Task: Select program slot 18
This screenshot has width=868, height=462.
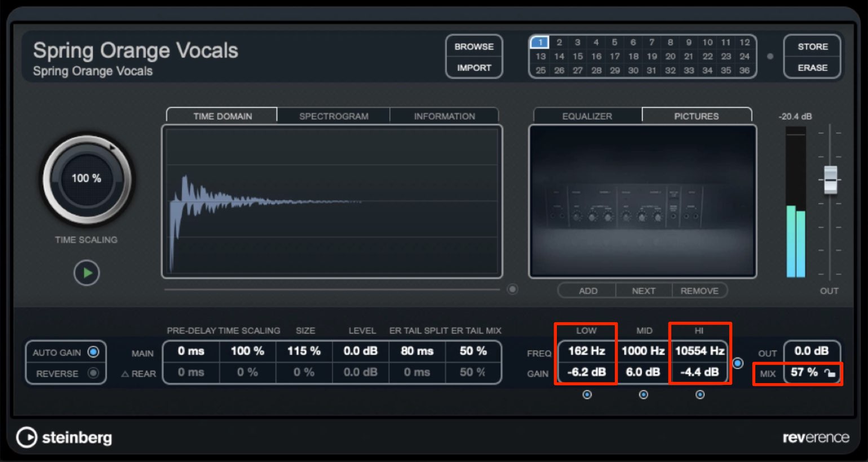Action: tap(633, 56)
